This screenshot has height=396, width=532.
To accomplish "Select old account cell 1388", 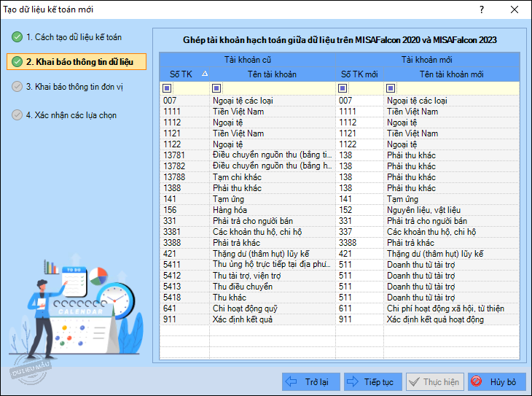I will coord(184,188).
